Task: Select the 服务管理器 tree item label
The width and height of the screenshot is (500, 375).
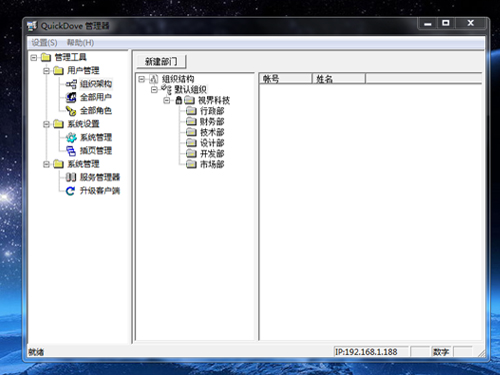Action: click(100, 177)
